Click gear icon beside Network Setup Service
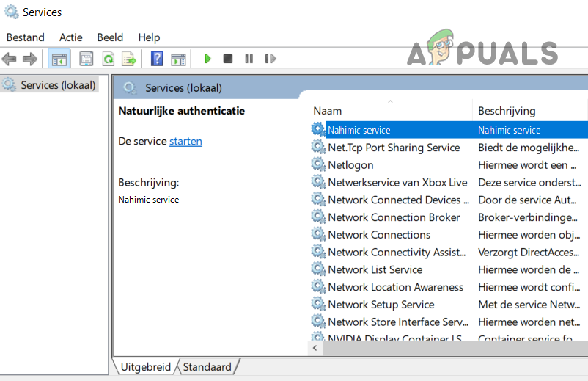588x381 pixels. 318,304
